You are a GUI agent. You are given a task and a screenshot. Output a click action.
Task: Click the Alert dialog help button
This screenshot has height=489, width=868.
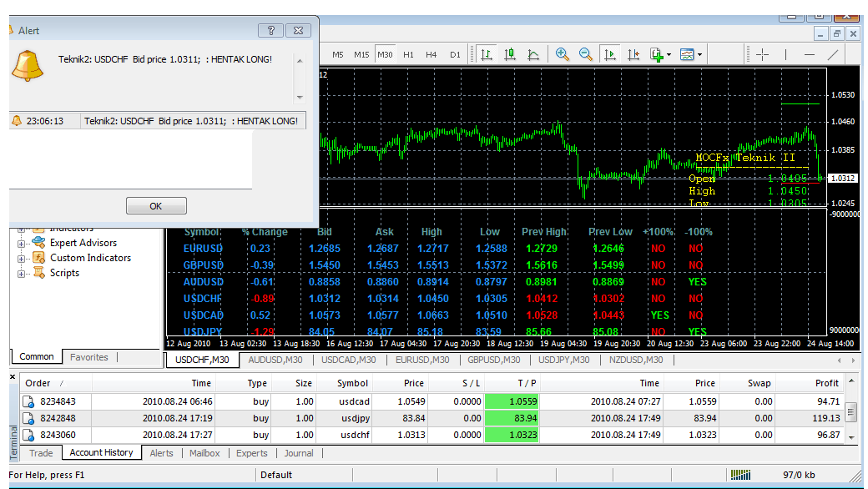tap(270, 30)
